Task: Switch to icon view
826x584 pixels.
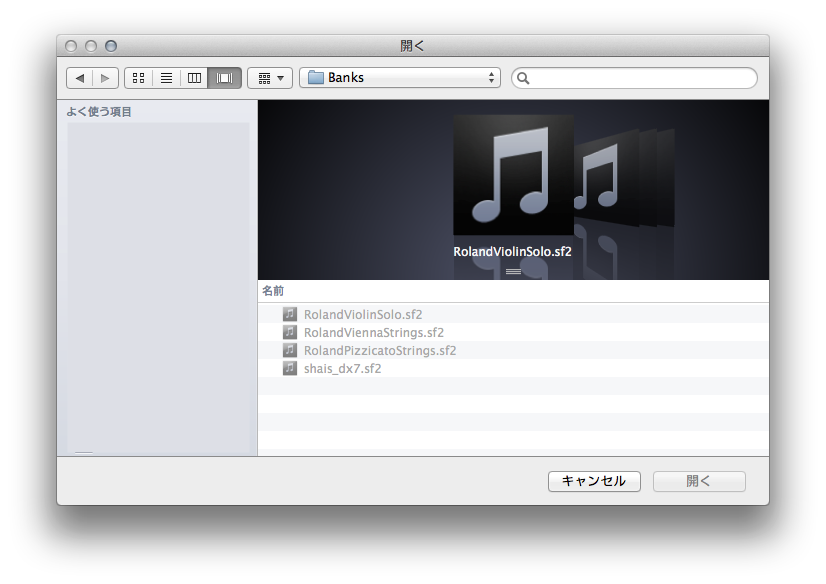Action: click(x=139, y=78)
